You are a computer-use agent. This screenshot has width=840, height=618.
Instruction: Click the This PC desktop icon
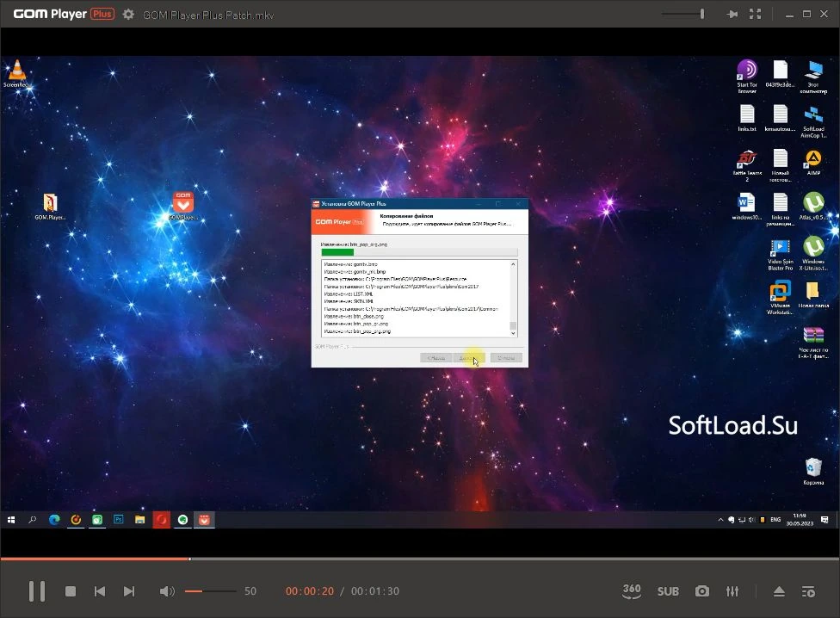click(x=813, y=76)
